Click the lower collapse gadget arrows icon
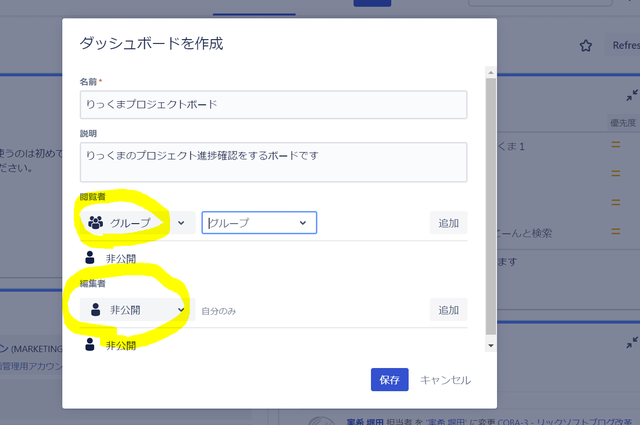The height and width of the screenshot is (425, 640). [x=632, y=343]
